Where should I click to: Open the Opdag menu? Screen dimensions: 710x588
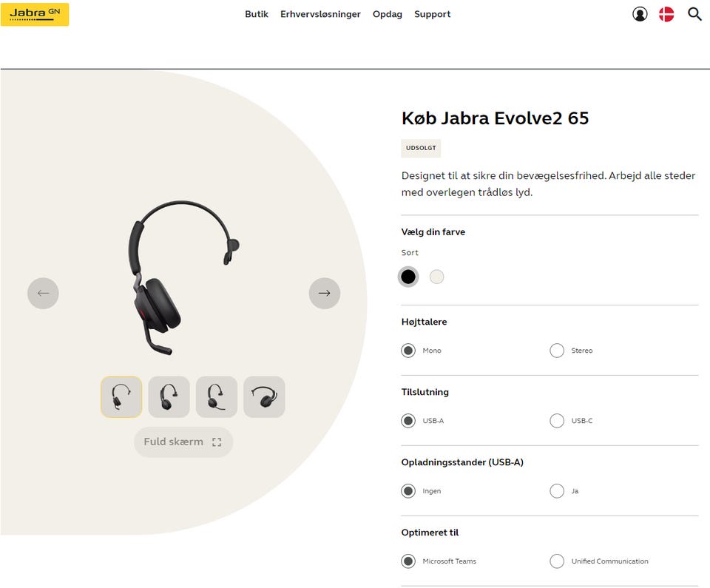(388, 14)
